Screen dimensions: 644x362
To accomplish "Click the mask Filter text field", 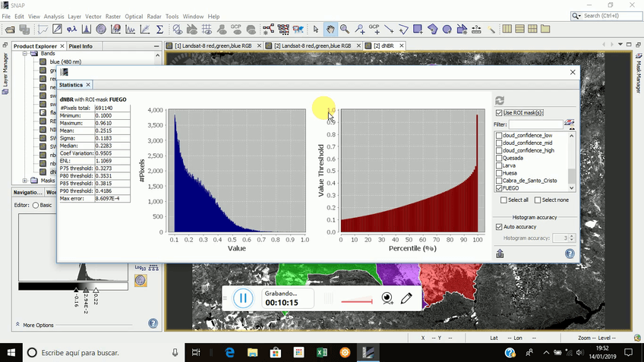I will (535, 124).
